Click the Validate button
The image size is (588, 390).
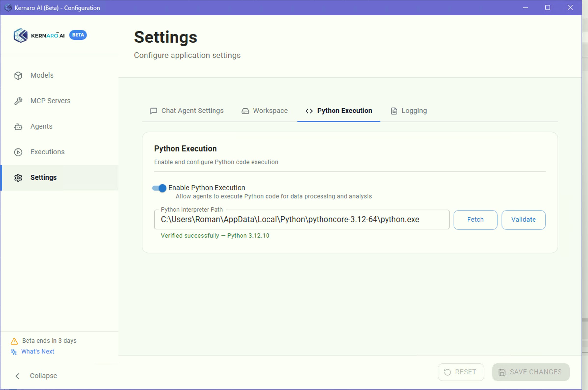click(x=524, y=220)
